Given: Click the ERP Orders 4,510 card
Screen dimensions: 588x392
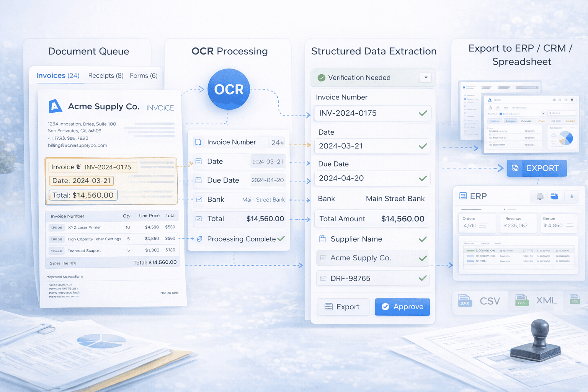Looking at the screenshot, I should tap(477, 222).
